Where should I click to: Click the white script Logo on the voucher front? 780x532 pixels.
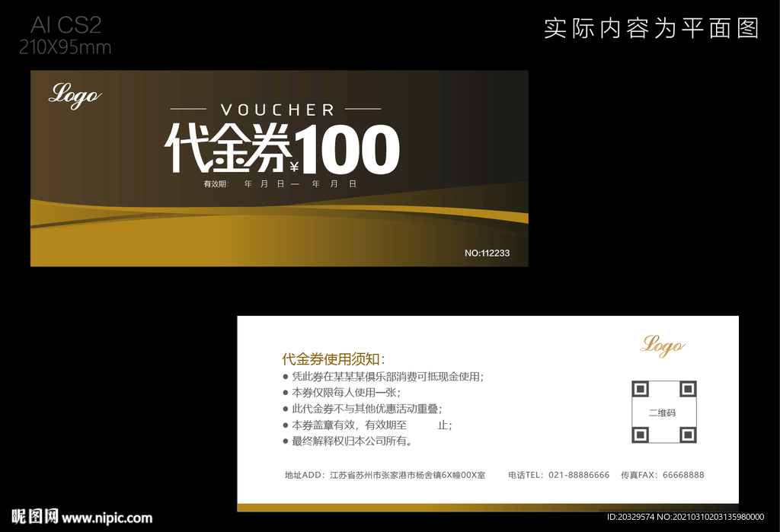point(74,95)
